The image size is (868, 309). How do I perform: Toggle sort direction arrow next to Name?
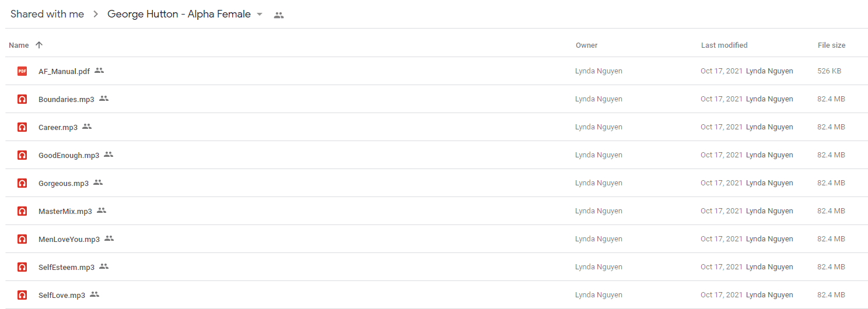pyautogui.click(x=39, y=45)
